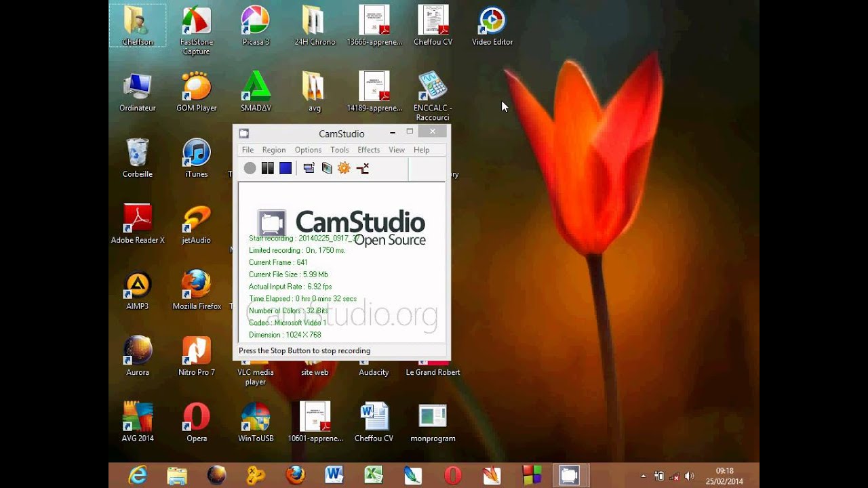
Task: Open the Effects menu
Action: pos(369,150)
